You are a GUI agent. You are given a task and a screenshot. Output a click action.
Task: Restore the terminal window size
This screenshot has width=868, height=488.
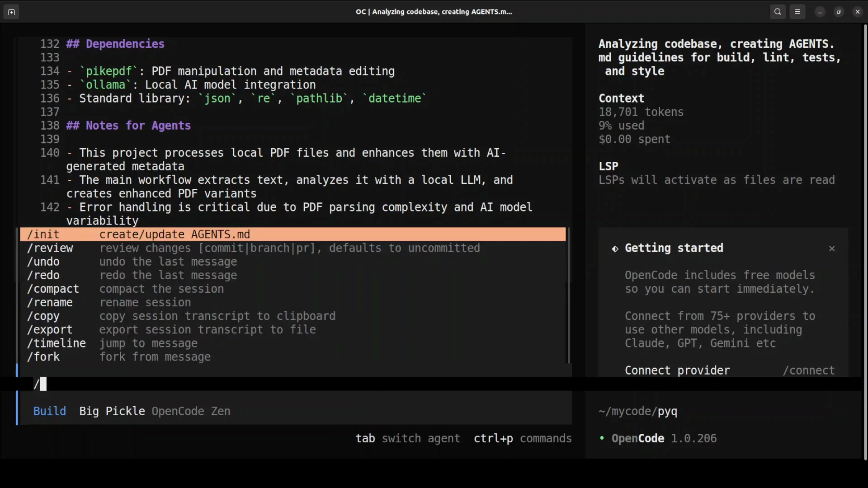tap(839, 12)
